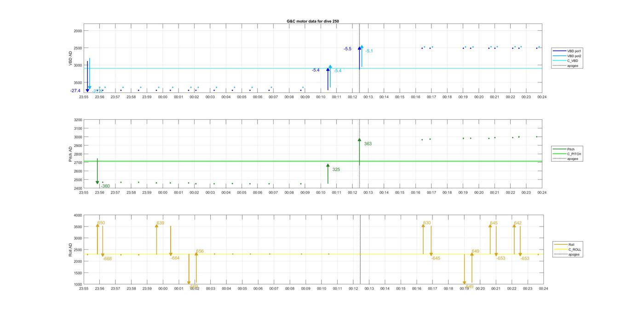The height and width of the screenshot is (319, 644).
Task: Click the dark blue '-5.5' data label
Action: (x=347, y=49)
